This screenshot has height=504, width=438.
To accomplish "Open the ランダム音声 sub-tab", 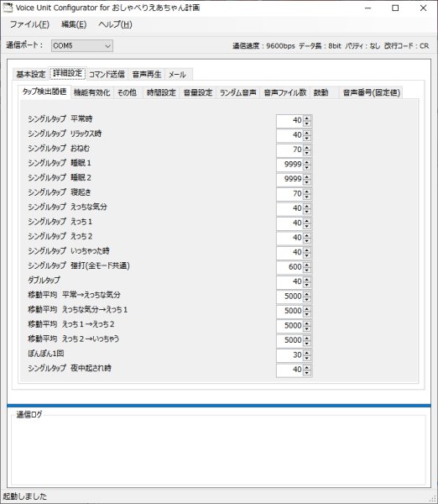I will [x=238, y=92].
